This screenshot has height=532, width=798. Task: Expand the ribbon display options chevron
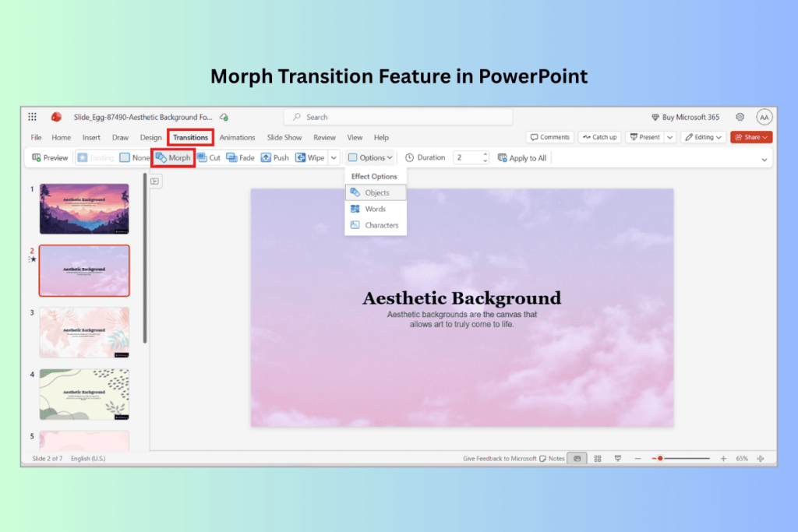[x=764, y=160]
